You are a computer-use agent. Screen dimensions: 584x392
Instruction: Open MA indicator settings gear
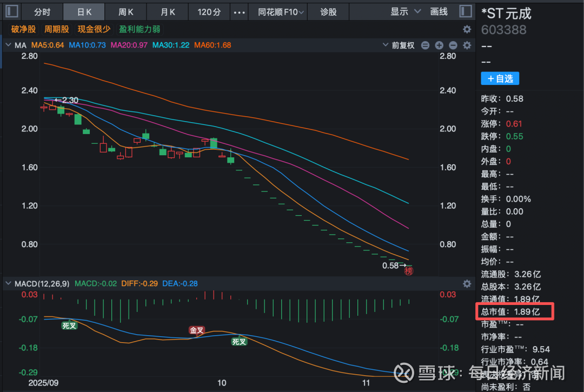(x=467, y=45)
